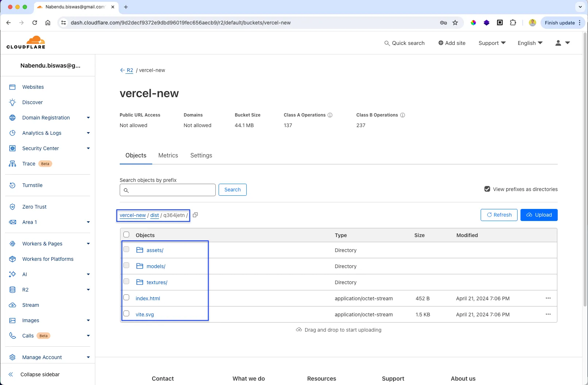Click the Turnstile sidebar icon
588x385 pixels.
tap(12, 185)
